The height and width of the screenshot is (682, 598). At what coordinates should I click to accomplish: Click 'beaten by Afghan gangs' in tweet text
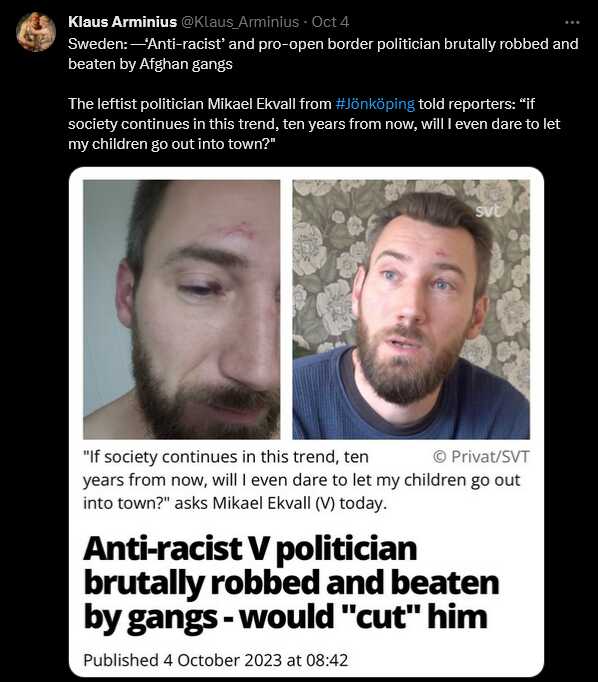pyautogui.click(x=150, y=64)
